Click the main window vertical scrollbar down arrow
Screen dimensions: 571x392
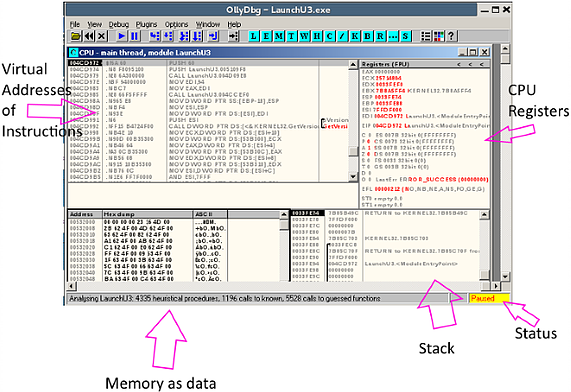pos(505,277)
